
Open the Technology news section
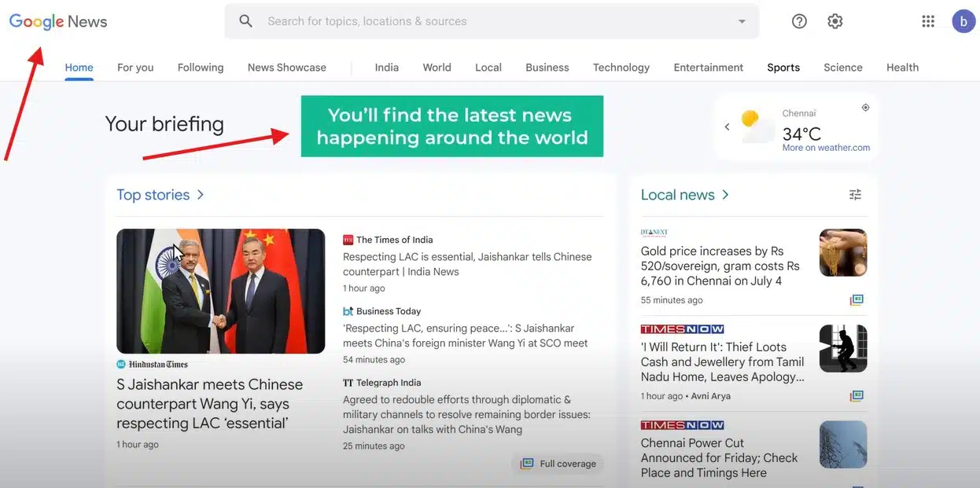coord(621,68)
